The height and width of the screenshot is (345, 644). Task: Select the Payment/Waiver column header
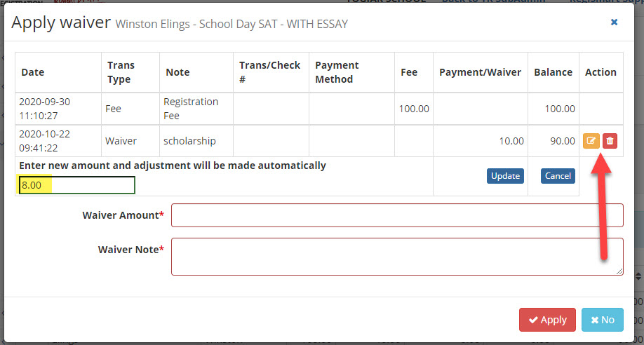pos(480,72)
